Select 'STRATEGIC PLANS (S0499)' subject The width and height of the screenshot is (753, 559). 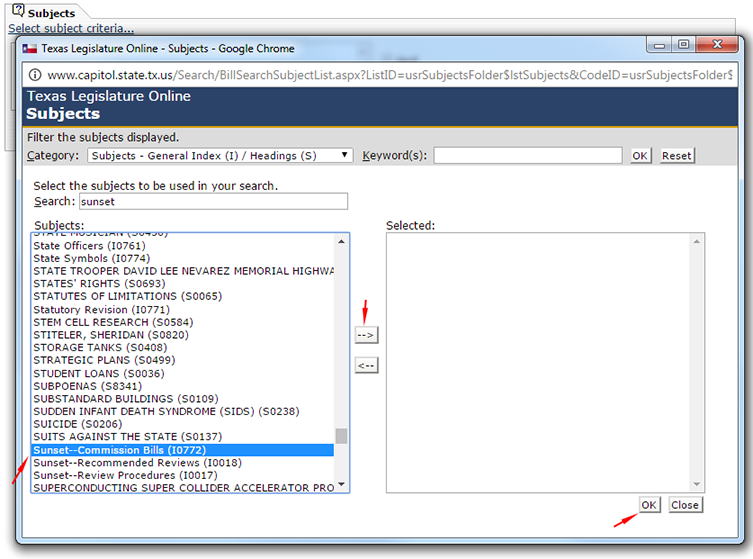pyautogui.click(x=182, y=360)
